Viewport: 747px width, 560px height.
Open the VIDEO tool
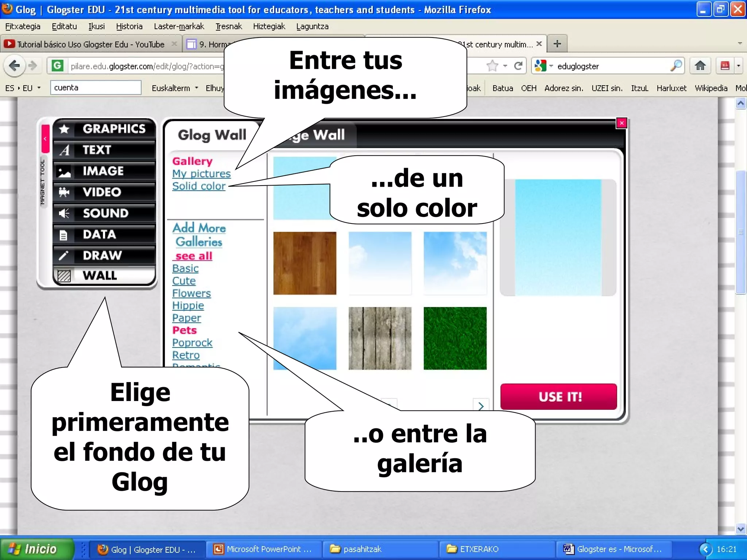tap(104, 192)
